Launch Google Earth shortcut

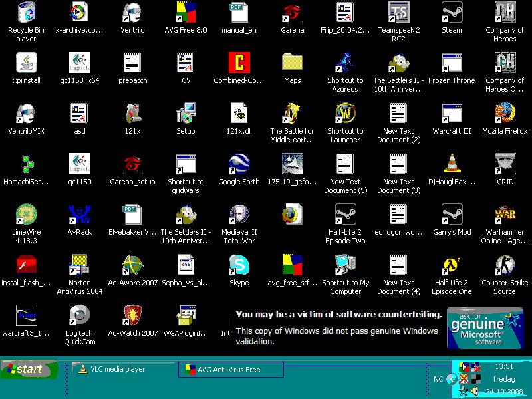click(239, 164)
